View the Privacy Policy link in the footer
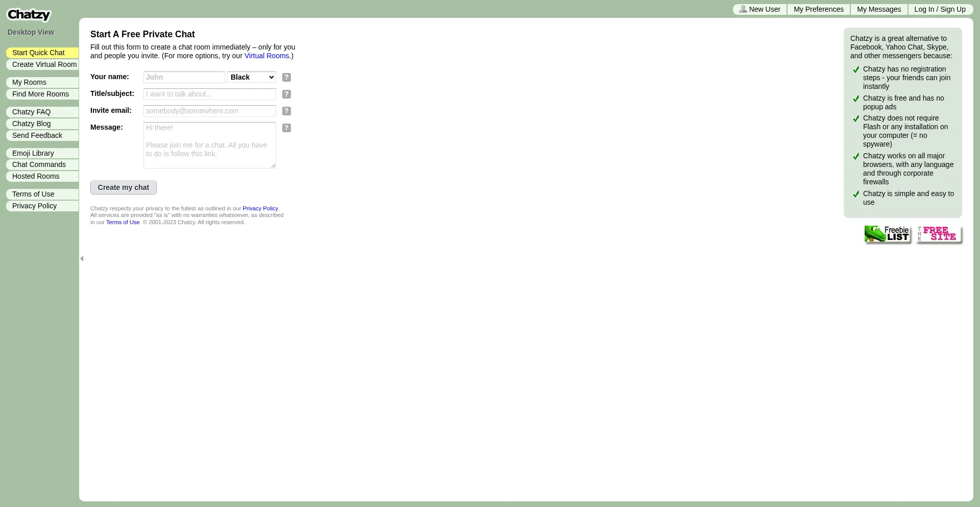 (x=260, y=208)
